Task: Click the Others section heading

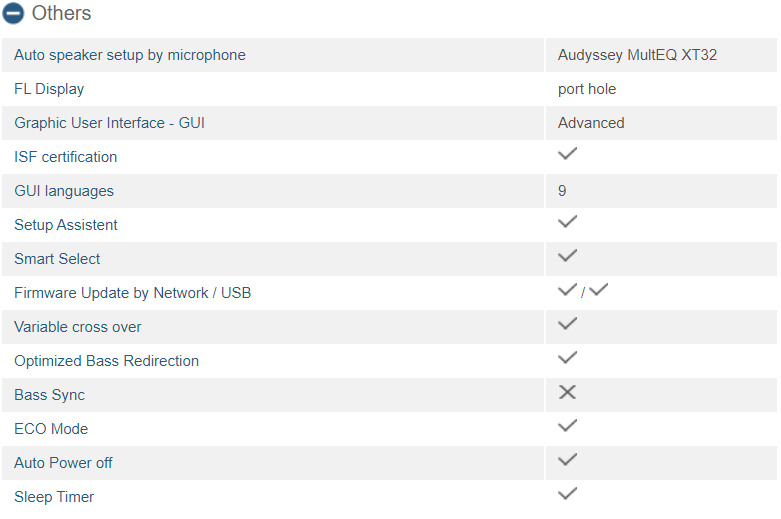Action: click(x=61, y=13)
